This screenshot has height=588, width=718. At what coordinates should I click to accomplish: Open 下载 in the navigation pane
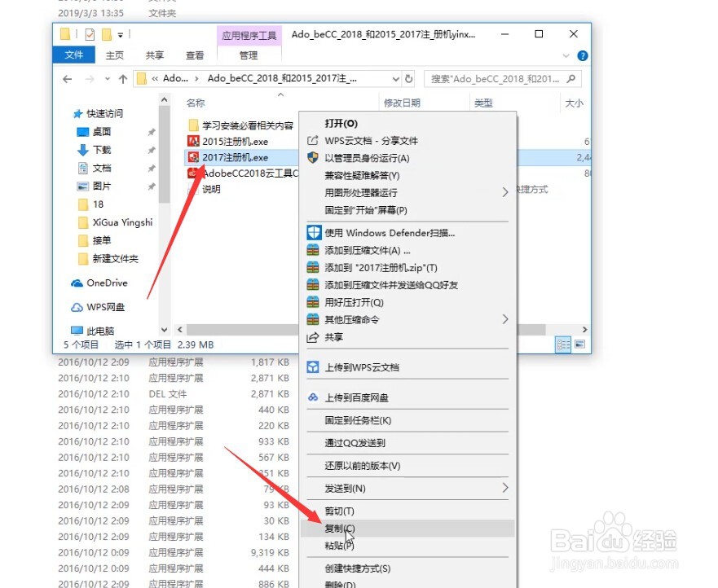102,150
